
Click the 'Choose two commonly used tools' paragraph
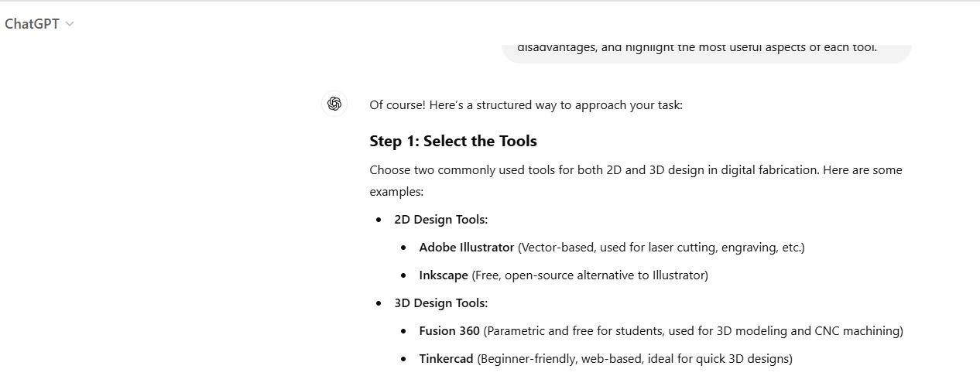(635, 170)
